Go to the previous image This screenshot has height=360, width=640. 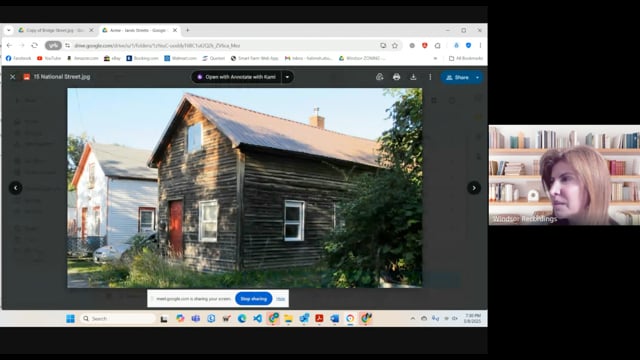[x=16, y=188]
